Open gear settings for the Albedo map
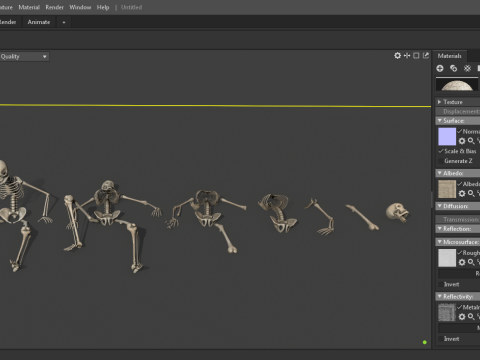This screenshot has height=360, width=480. [462, 193]
